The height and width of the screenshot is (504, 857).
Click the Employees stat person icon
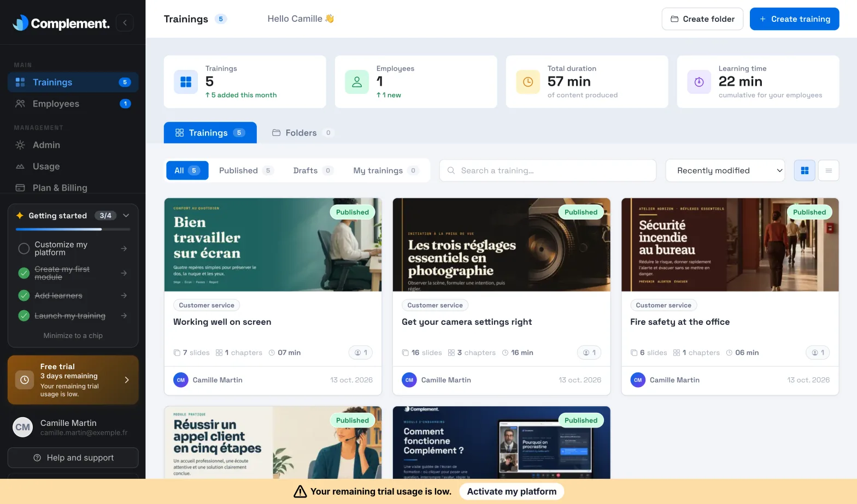[x=357, y=82]
